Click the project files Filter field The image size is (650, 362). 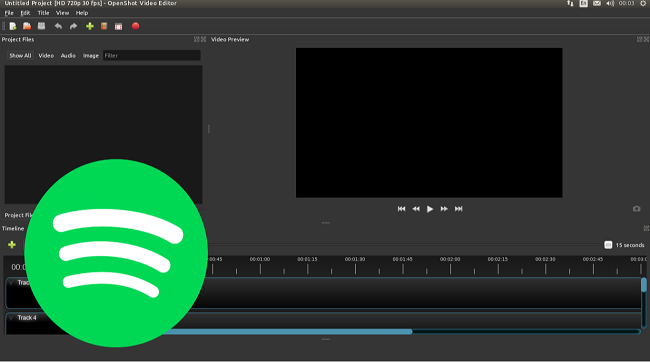pos(152,56)
